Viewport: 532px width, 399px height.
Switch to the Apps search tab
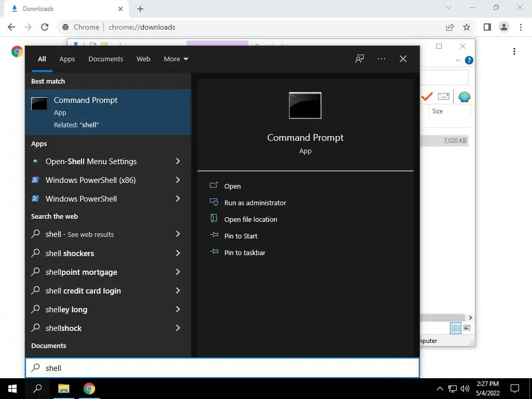click(x=67, y=59)
